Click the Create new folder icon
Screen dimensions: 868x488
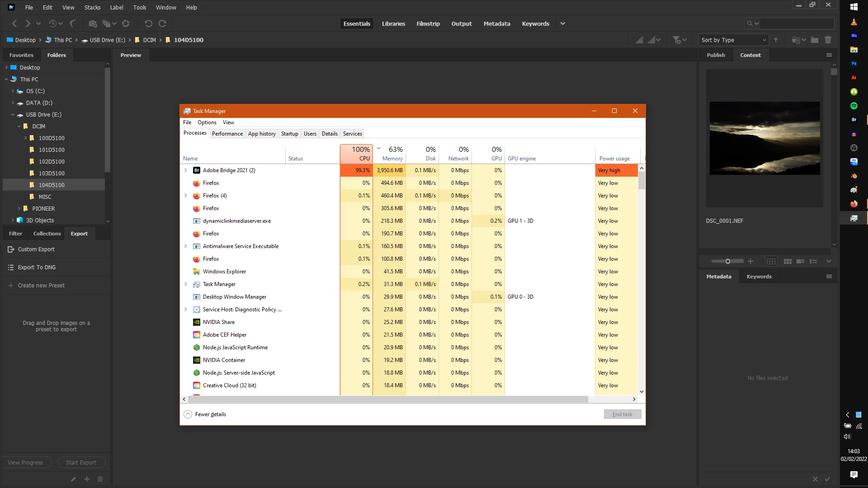click(814, 40)
